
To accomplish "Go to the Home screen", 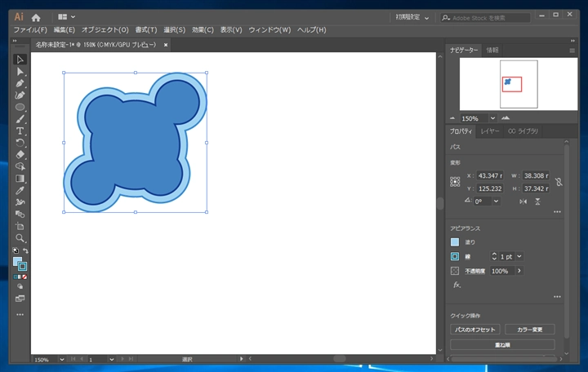I will pyautogui.click(x=36, y=17).
